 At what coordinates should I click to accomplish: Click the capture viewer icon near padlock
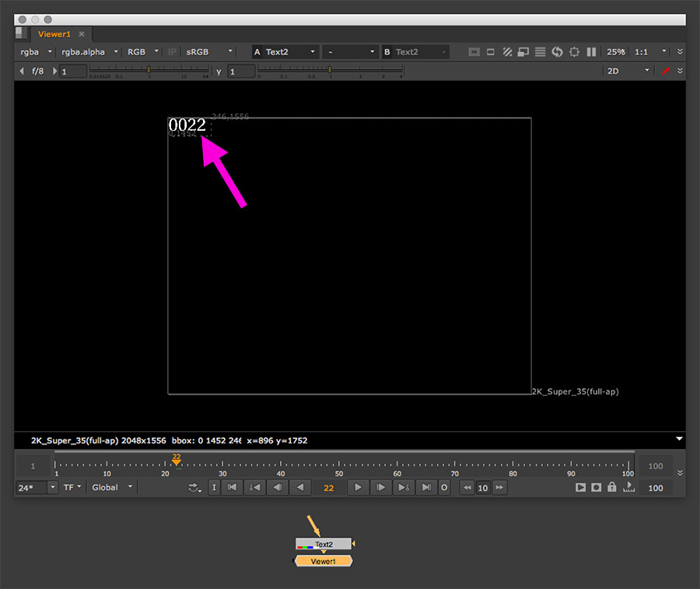tap(596, 488)
